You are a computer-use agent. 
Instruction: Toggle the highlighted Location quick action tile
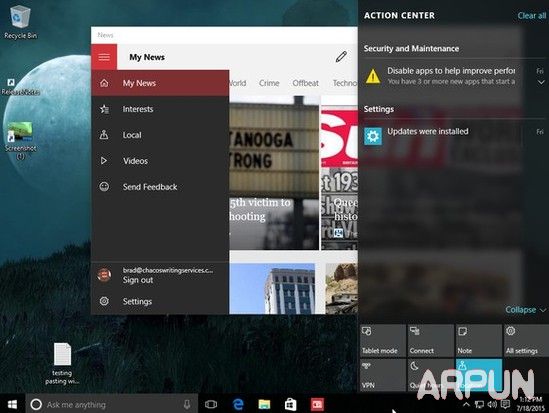tap(479, 374)
